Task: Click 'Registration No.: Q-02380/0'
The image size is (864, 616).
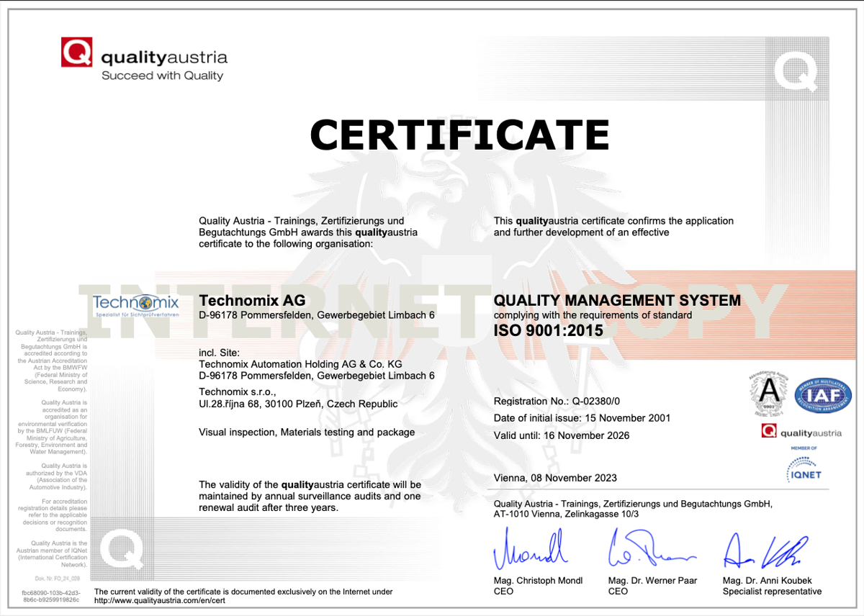Action: [x=557, y=401]
